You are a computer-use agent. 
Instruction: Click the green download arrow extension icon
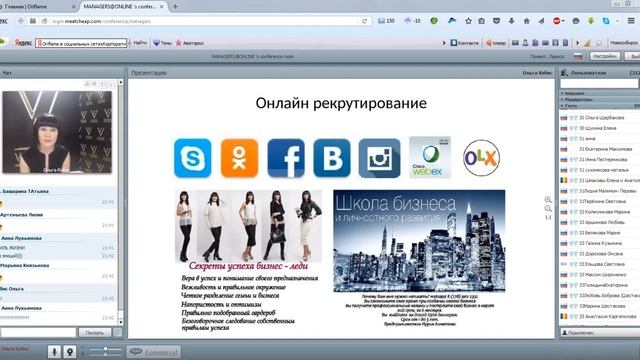tap(591, 20)
